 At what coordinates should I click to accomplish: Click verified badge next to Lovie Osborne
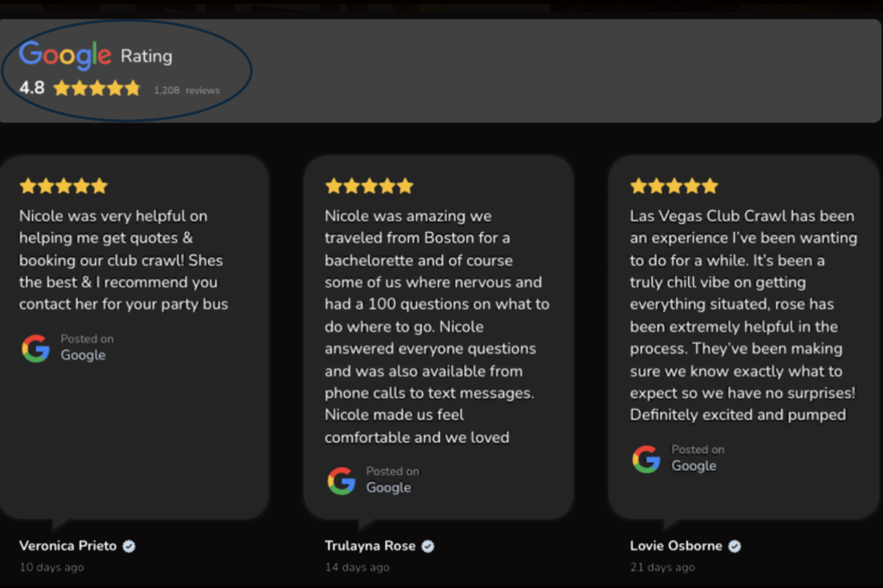tap(735, 547)
